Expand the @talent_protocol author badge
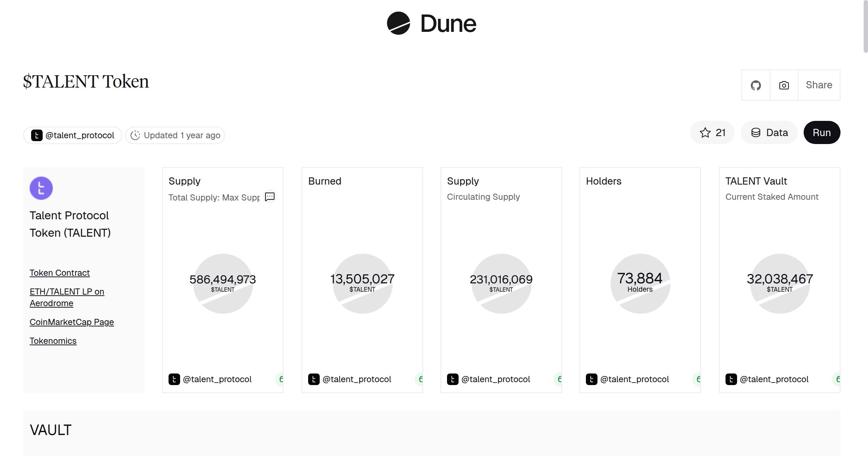The image size is (868, 456). coord(72,135)
